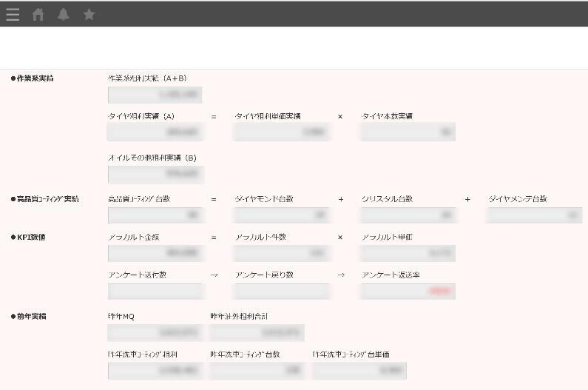Click the 昨年洗車コーティング台数 field

257,371
